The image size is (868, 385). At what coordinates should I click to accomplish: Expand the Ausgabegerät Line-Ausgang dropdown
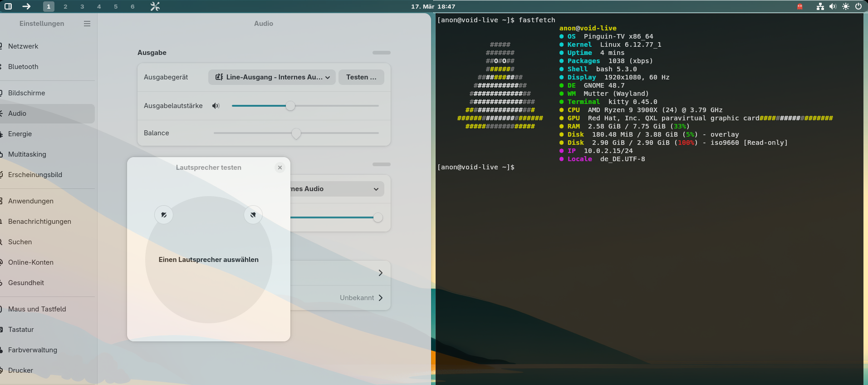(x=272, y=77)
